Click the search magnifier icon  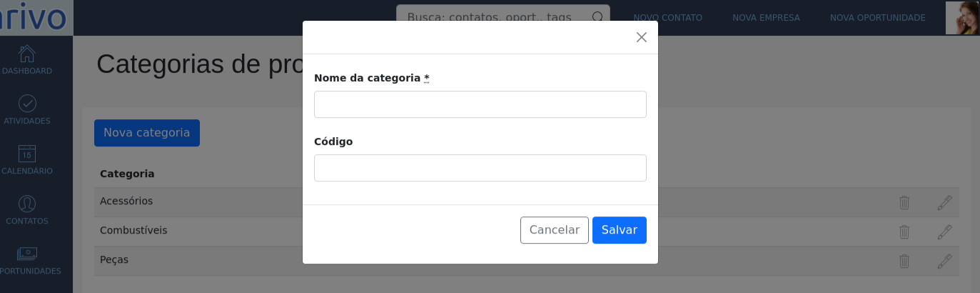pos(597,17)
